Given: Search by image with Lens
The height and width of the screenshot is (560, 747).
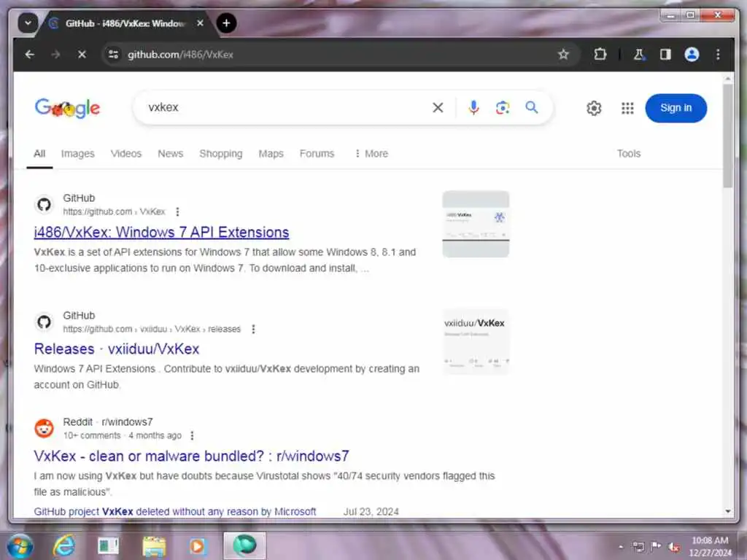Looking at the screenshot, I should 503,108.
